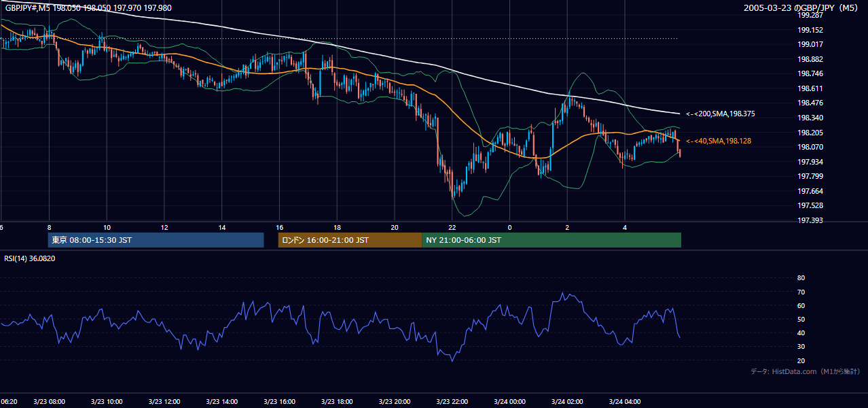Click price axis value 198.746

coord(810,73)
